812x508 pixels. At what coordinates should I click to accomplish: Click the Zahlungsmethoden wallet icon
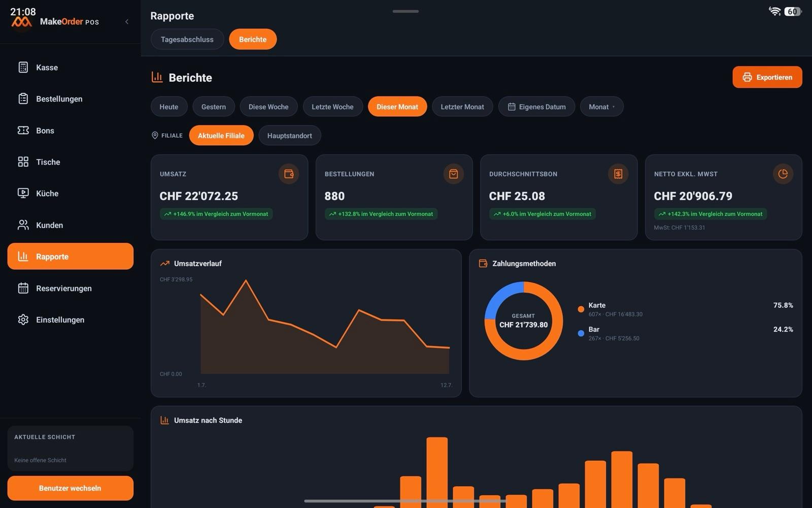coord(483,263)
